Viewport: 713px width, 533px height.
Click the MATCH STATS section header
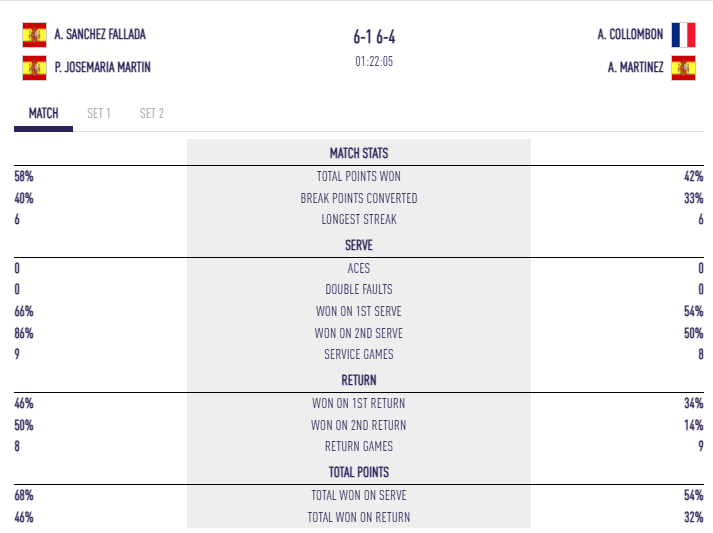[x=359, y=153]
